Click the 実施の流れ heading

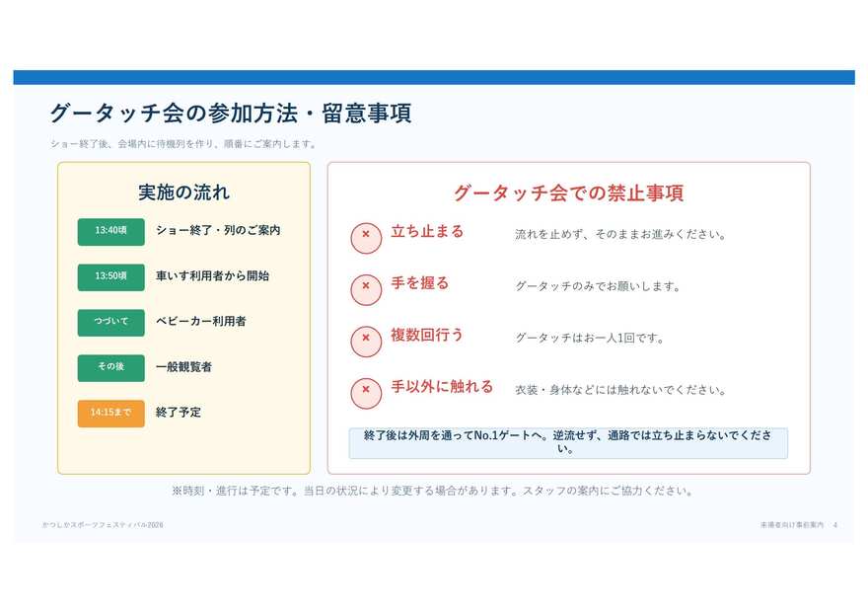183,192
